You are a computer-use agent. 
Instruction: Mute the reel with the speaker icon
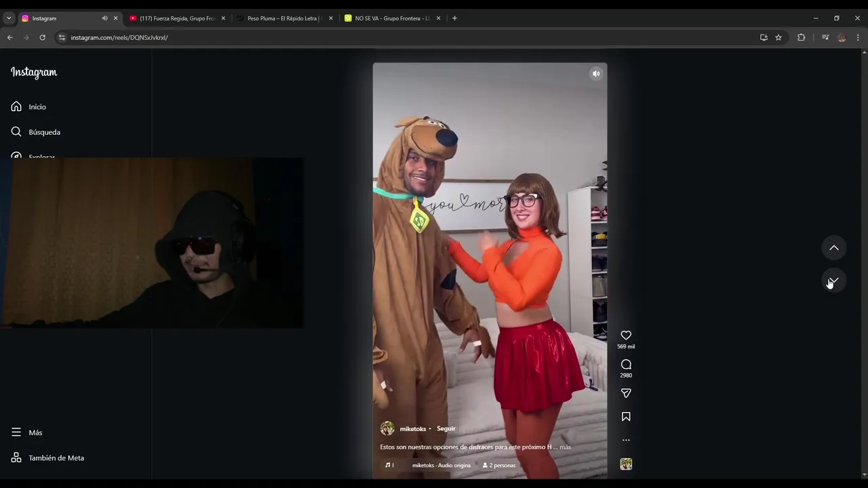point(596,74)
